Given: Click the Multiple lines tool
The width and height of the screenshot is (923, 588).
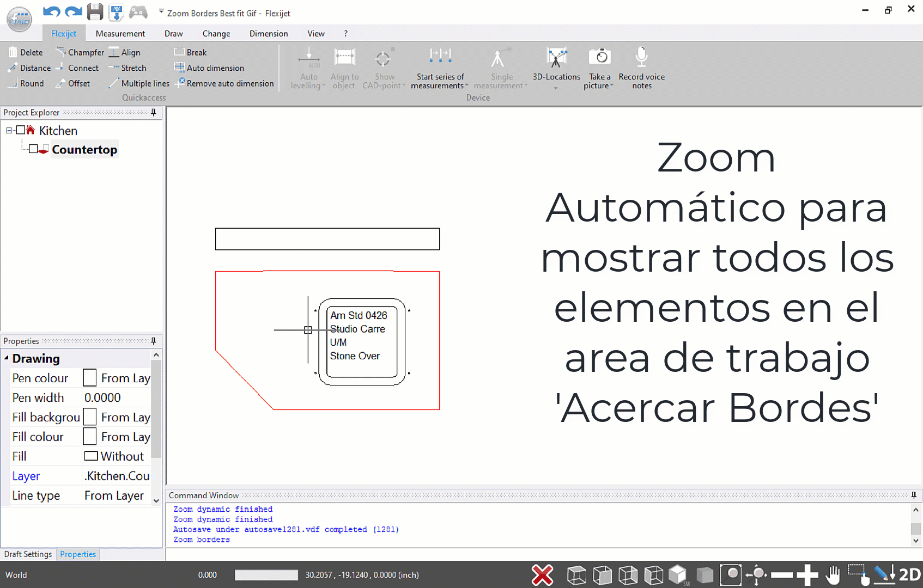Looking at the screenshot, I should click(139, 83).
